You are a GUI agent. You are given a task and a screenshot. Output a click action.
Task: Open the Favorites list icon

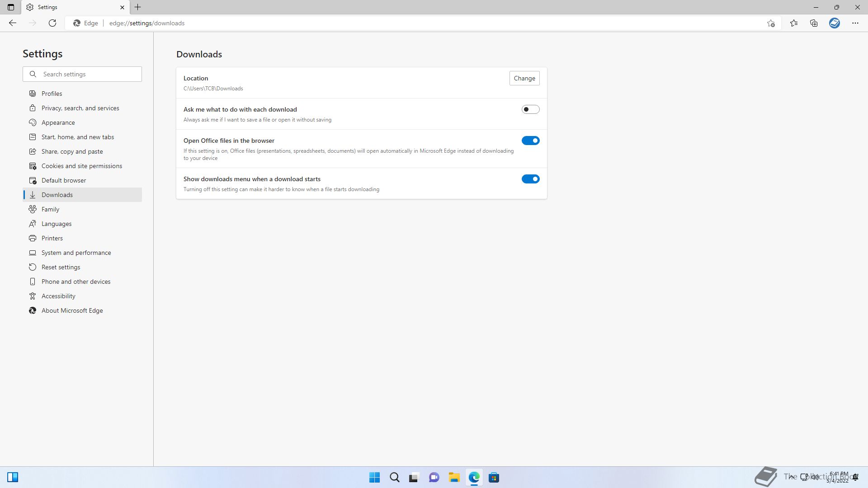click(794, 23)
